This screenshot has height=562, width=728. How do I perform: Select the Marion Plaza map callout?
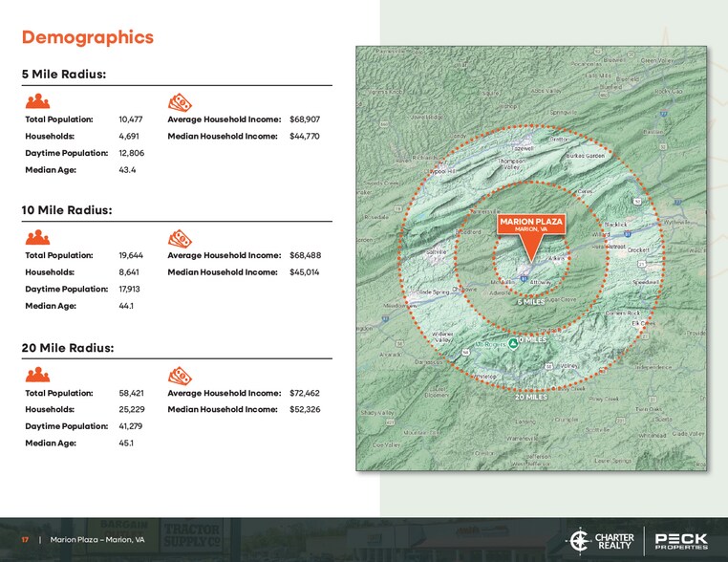531,225
